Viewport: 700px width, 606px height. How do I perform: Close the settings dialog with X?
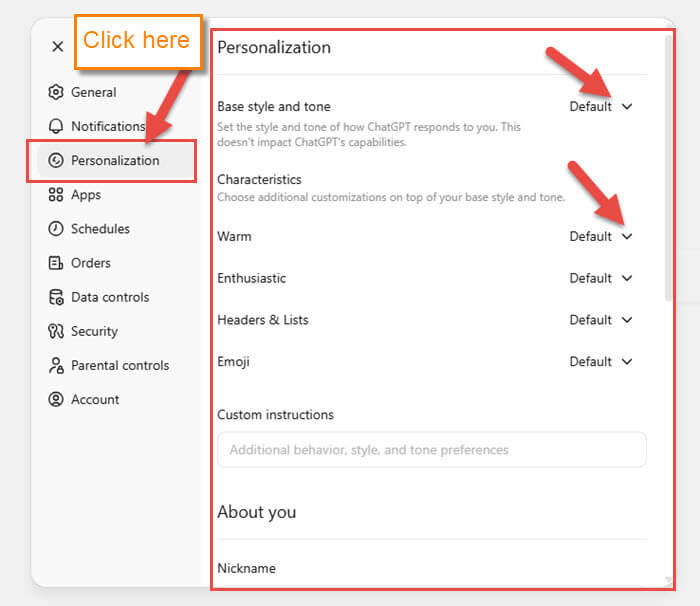58,46
